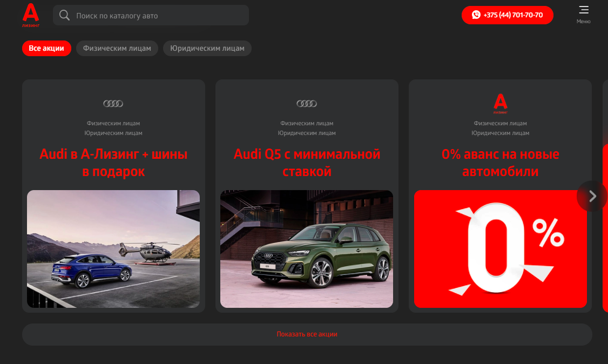This screenshot has width=608, height=364.
Task: Click the Viber phone icon in red button
Action: [x=476, y=15]
